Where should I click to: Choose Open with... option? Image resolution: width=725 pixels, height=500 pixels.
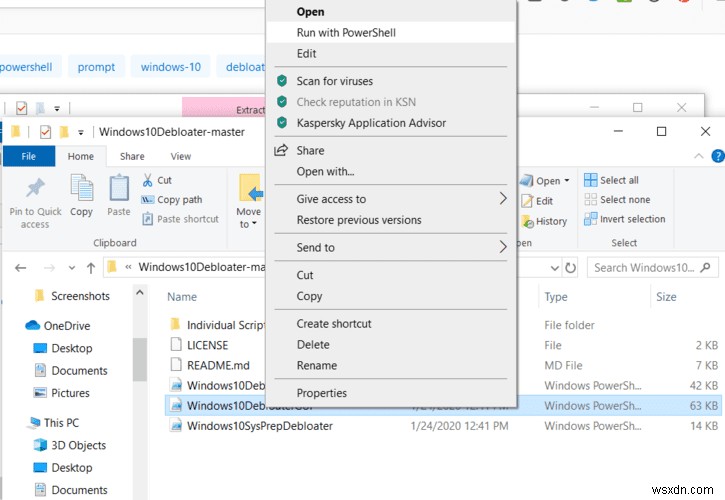point(391,172)
